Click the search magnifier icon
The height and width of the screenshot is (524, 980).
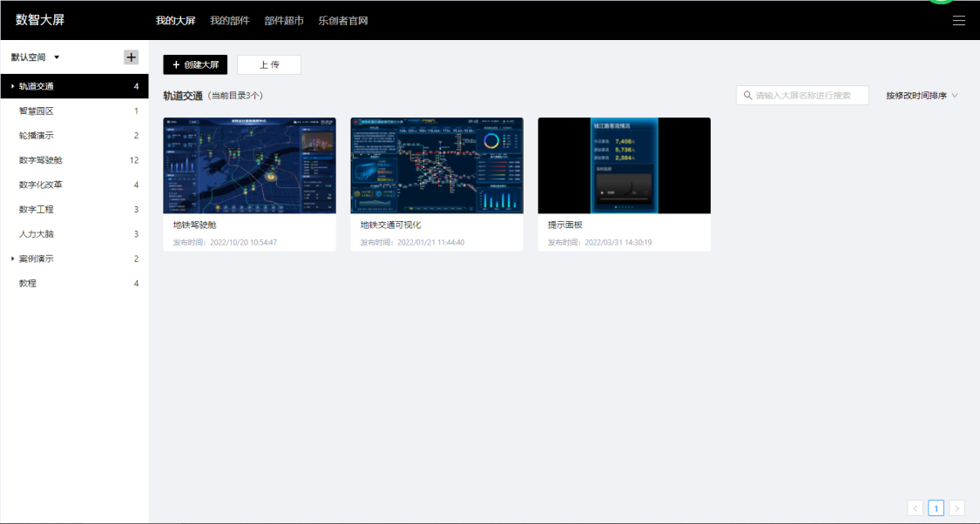pos(747,95)
